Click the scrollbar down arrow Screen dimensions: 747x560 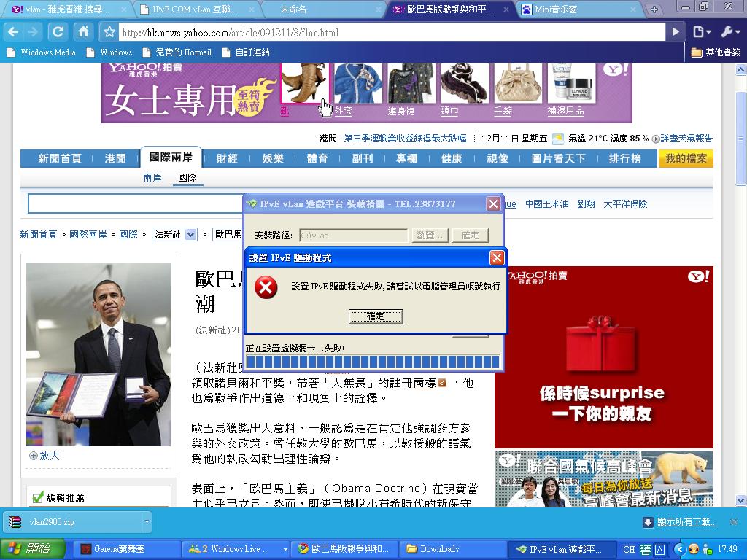coord(740,500)
